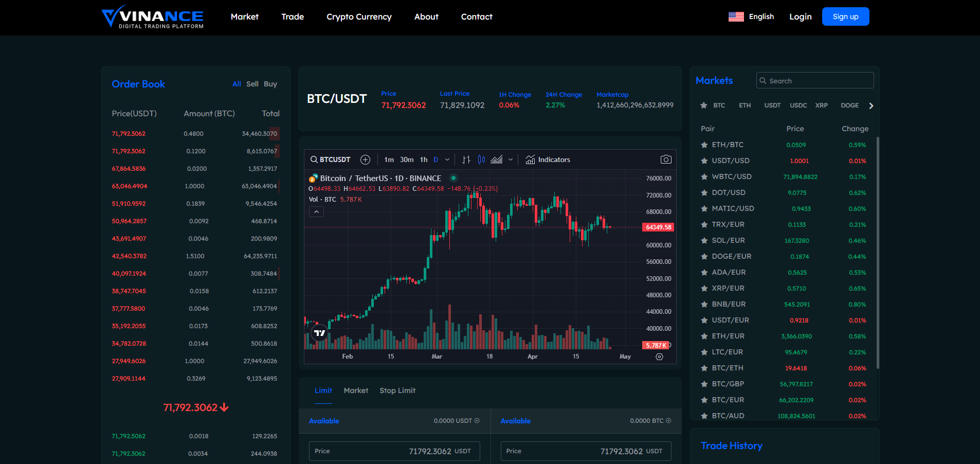Open the chart style dropdown arrow
This screenshot has width=980, height=464.
(x=511, y=159)
